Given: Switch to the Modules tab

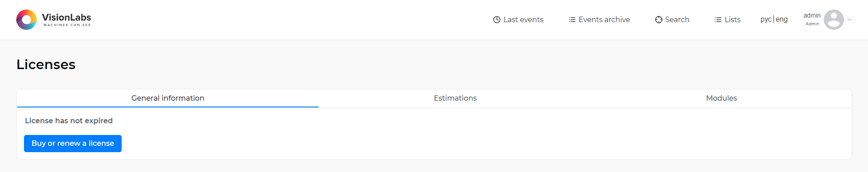Looking at the screenshot, I should point(721,98).
